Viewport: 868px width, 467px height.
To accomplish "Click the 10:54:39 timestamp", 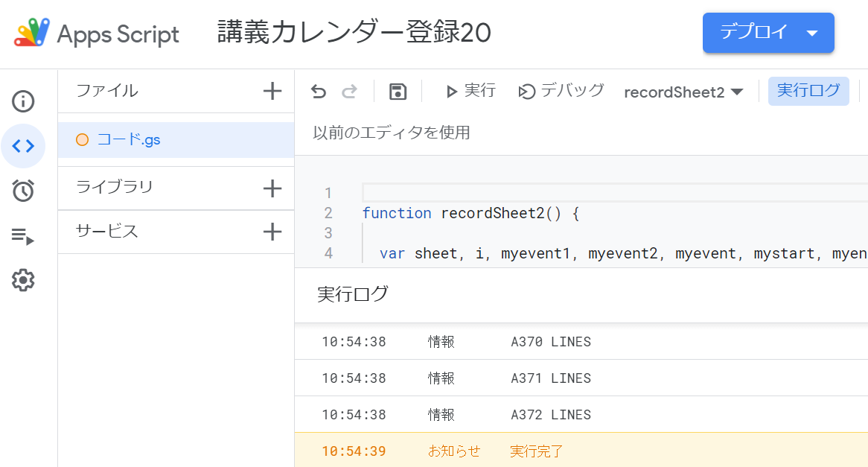I will (354, 451).
